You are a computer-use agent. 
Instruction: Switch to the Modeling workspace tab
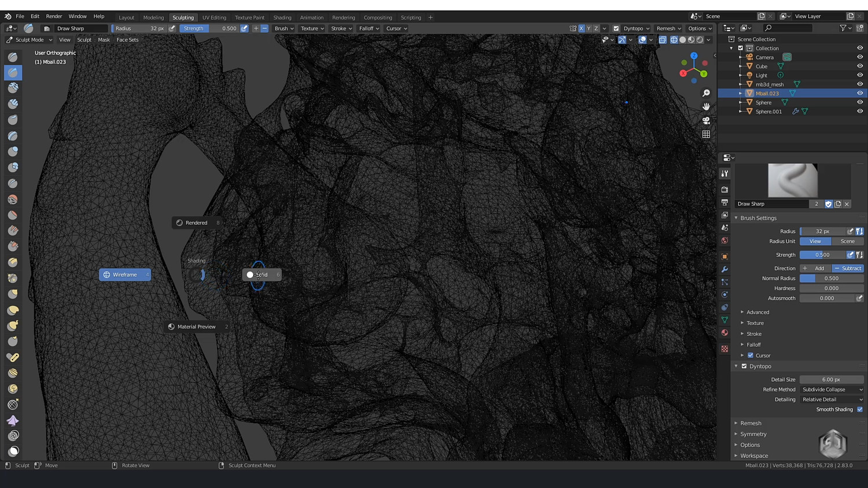click(x=153, y=17)
